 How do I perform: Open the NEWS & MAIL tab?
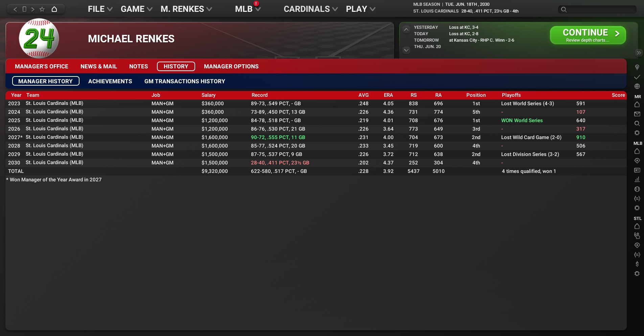tap(99, 67)
